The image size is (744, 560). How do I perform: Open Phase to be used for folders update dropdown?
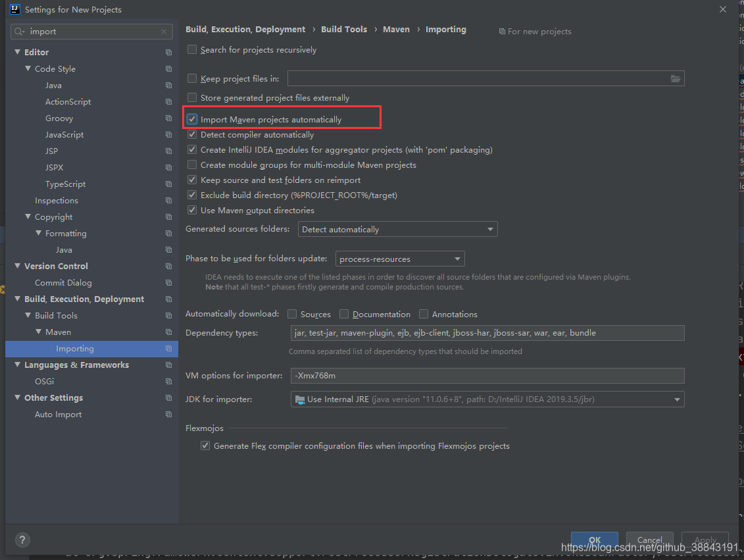[400, 259]
